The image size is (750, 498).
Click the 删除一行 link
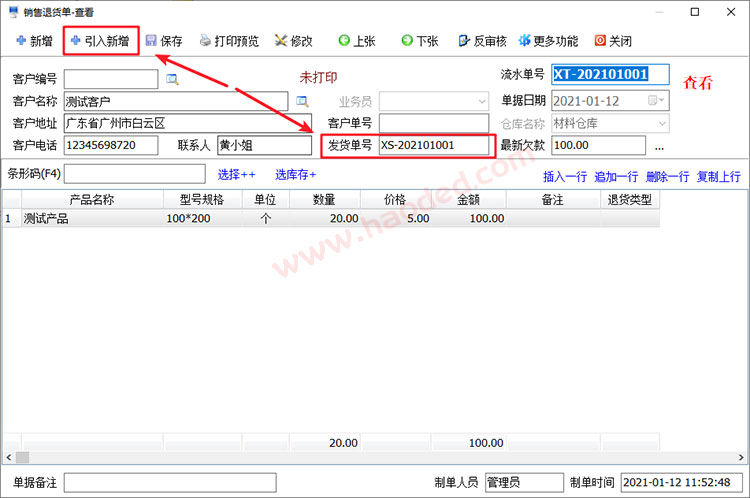[667, 177]
